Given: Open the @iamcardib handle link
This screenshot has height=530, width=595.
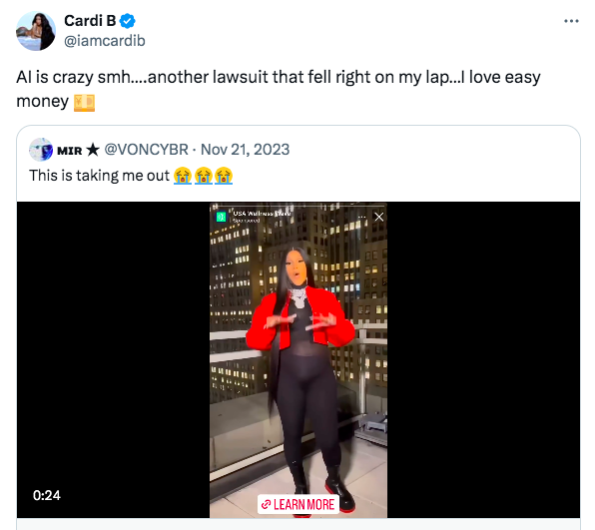Looking at the screenshot, I should point(105,41).
